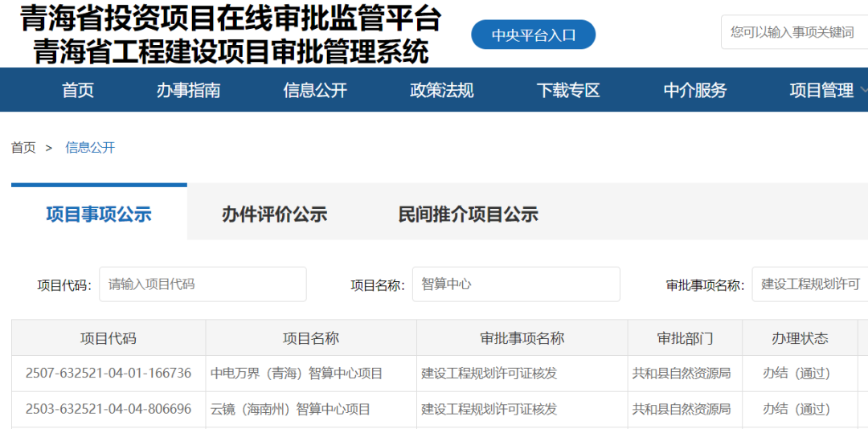Open the 政策法规 navigation item
This screenshot has width=868, height=429.
tap(441, 91)
